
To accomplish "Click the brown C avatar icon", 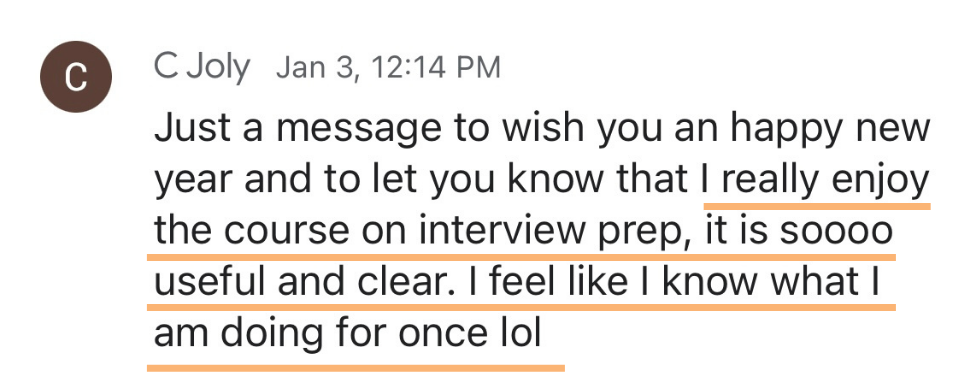I will click(75, 77).
